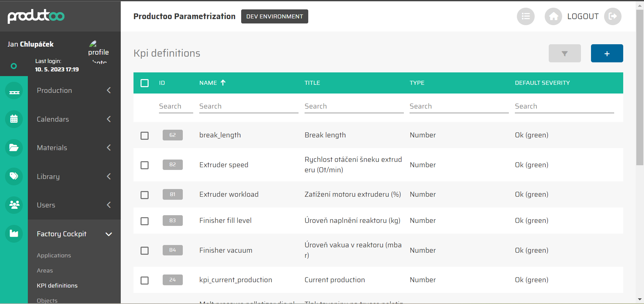Toggle the select-all header checkbox
Screen dimensions: 644x304
pos(145,83)
